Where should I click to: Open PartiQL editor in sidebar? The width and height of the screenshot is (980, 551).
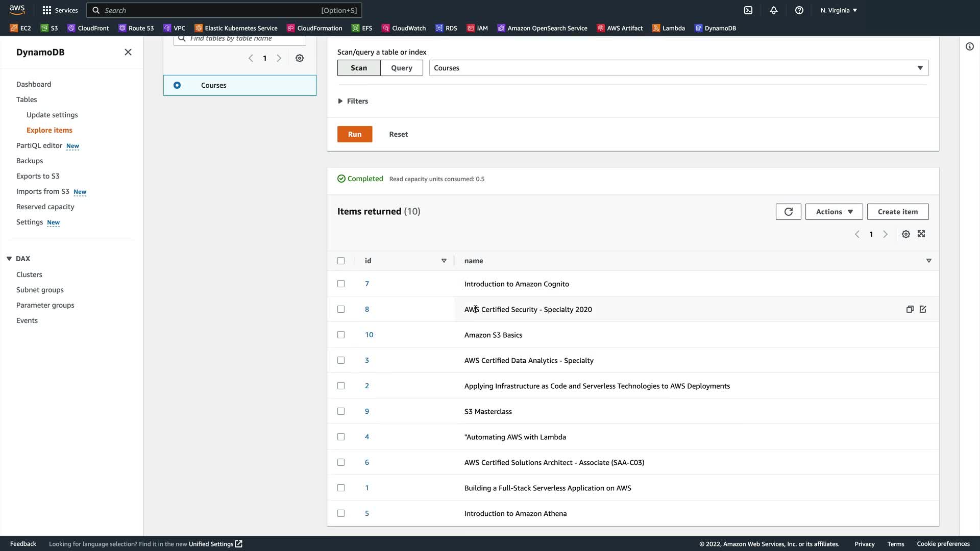pyautogui.click(x=39, y=145)
